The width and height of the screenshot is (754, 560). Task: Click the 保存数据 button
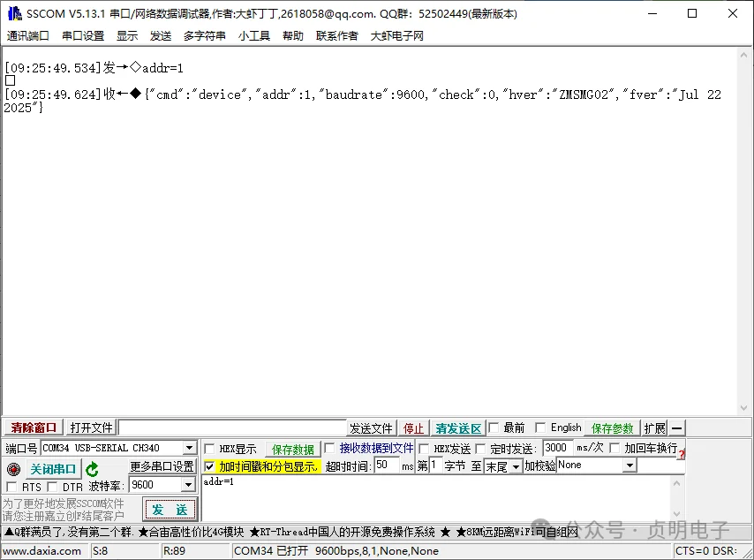click(293, 450)
